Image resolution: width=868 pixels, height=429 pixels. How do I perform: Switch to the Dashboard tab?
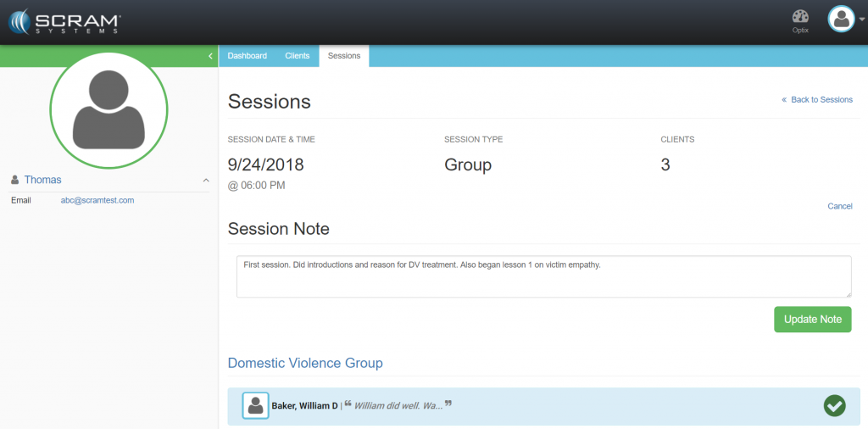click(247, 56)
